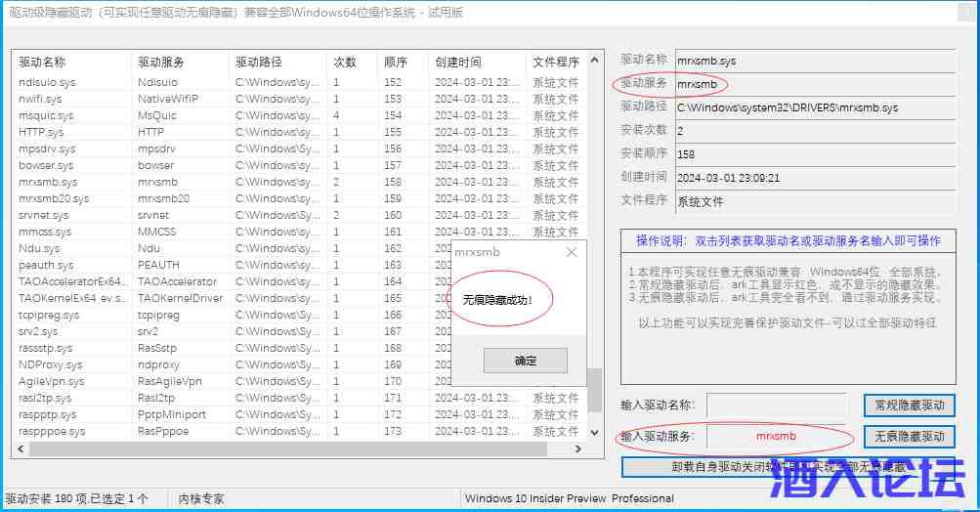
Task: Sort by the 驱动服务 column header
Action: click(x=179, y=63)
